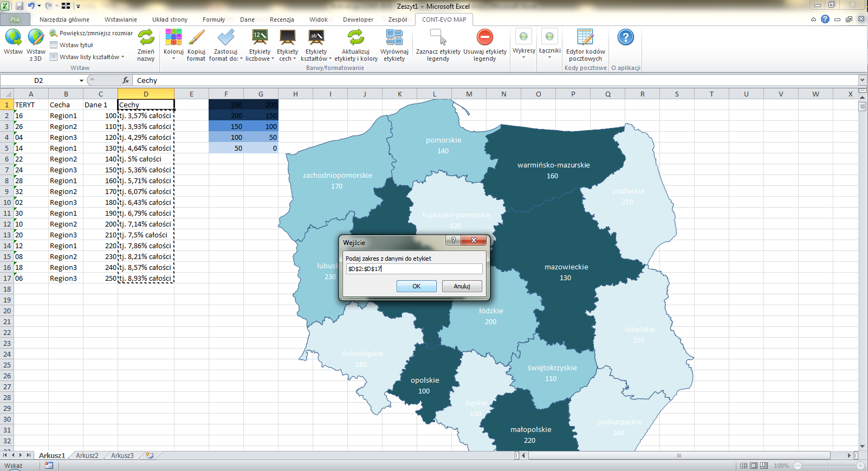Switch to sheet Arkusz2
This screenshot has height=471, width=868.
tap(87, 455)
